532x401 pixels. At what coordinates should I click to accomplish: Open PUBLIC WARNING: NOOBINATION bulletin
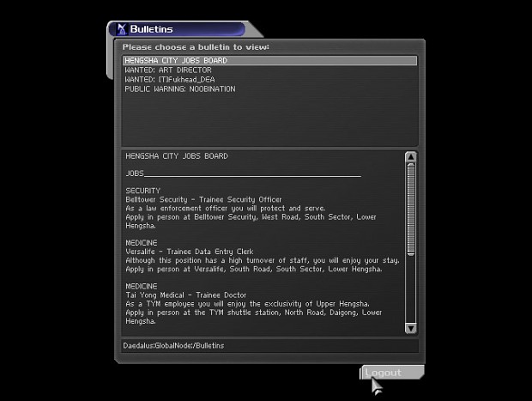[x=179, y=89]
